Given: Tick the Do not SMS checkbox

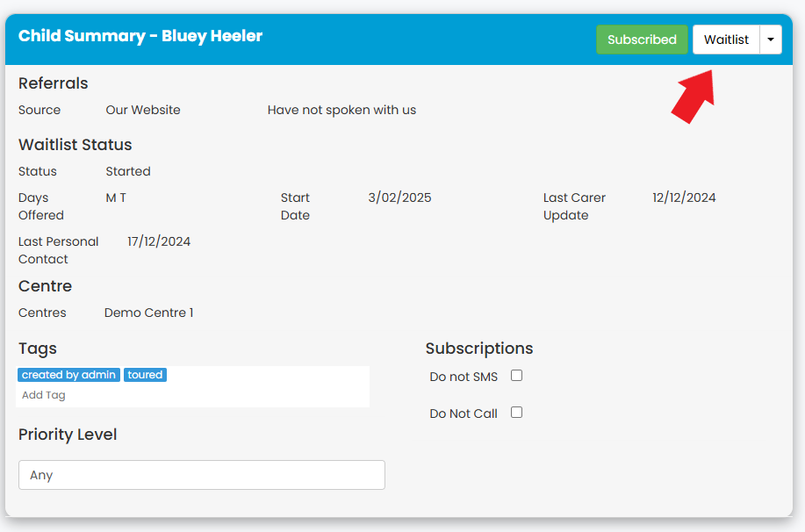Looking at the screenshot, I should pyautogui.click(x=516, y=376).
